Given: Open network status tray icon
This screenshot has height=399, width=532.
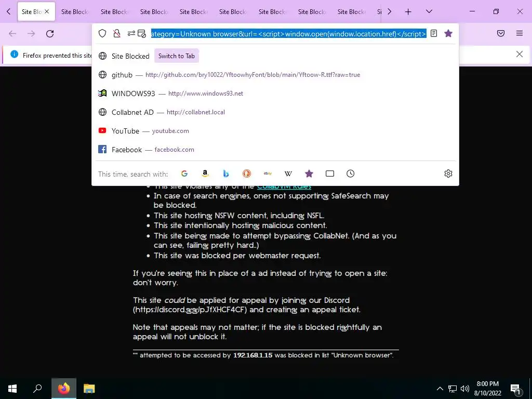Looking at the screenshot, I should click(453, 389).
